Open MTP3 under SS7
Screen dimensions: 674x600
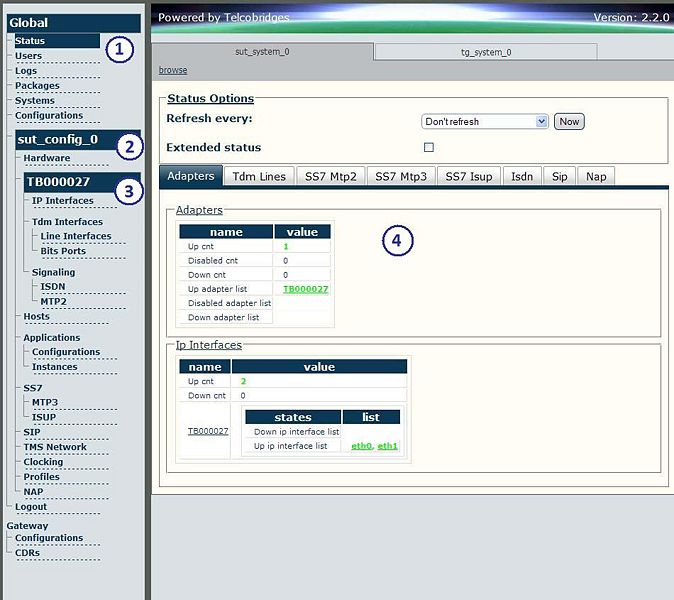click(x=45, y=402)
